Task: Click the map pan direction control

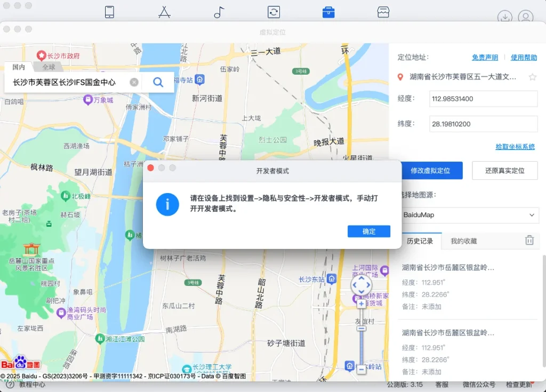Action: pyautogui.click(x=361, y=285)
